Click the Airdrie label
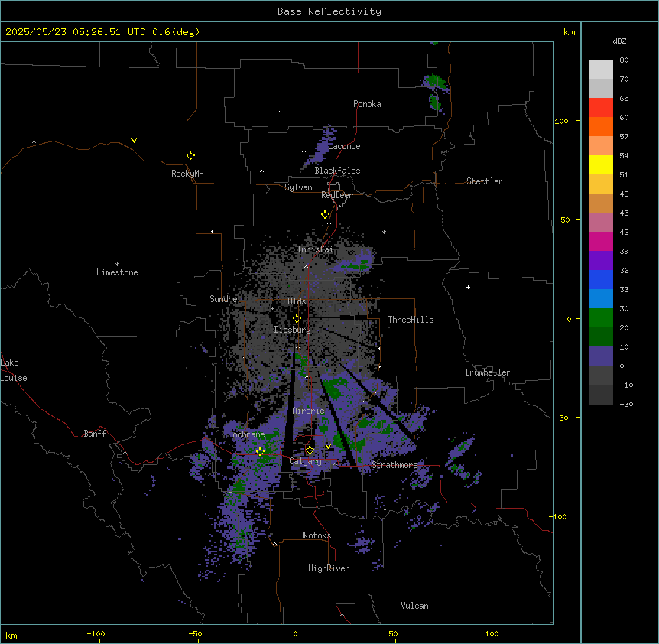Viewport: 659px width, 644px height. click(x=309, y=411)
